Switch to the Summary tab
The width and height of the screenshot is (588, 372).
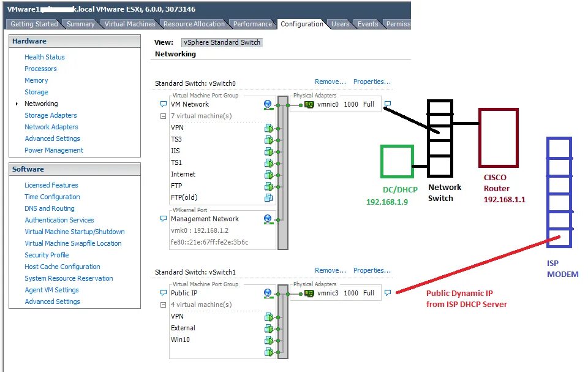click(81, 24)
